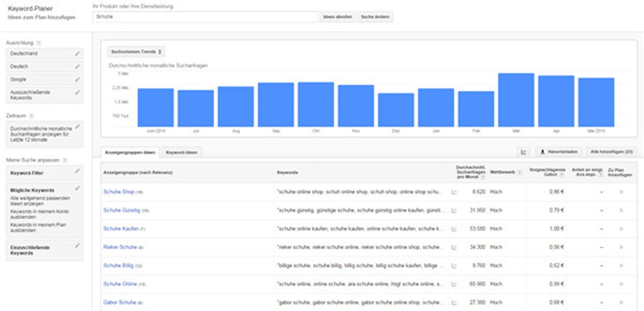
Task: Show trend chart icon for Rieker Schuhe
Action: click(454, 247)
